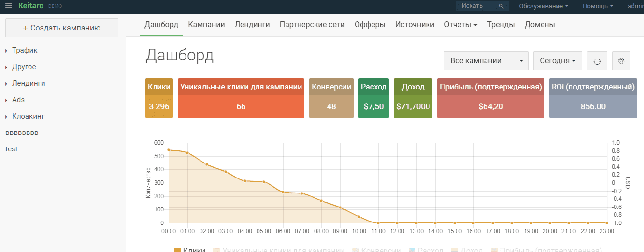Click the Конверсии stat tile
Viewport: 644px width, 252px height.
(x=331, y=98)
